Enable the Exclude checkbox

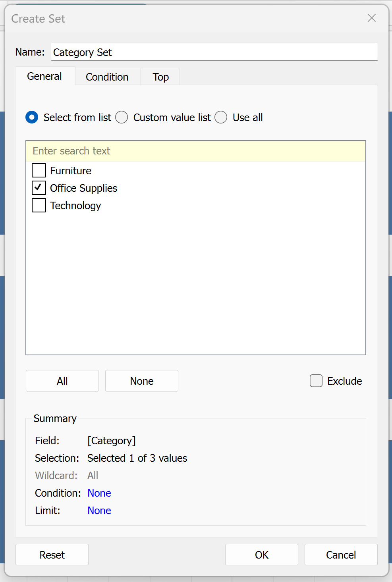316,381
